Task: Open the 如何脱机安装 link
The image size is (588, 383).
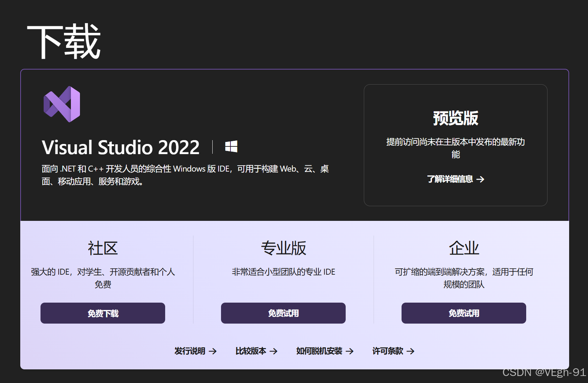Action: point(325,351)
